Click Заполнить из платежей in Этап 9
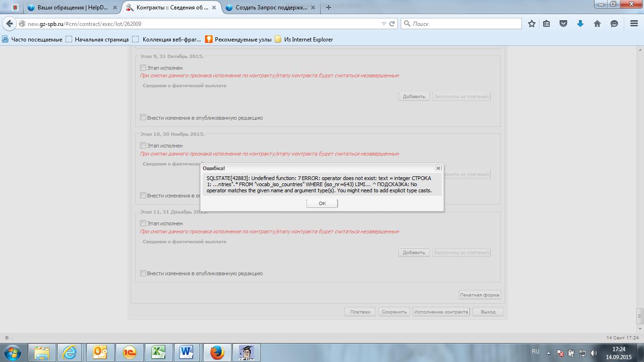 (x=462, y=97)
